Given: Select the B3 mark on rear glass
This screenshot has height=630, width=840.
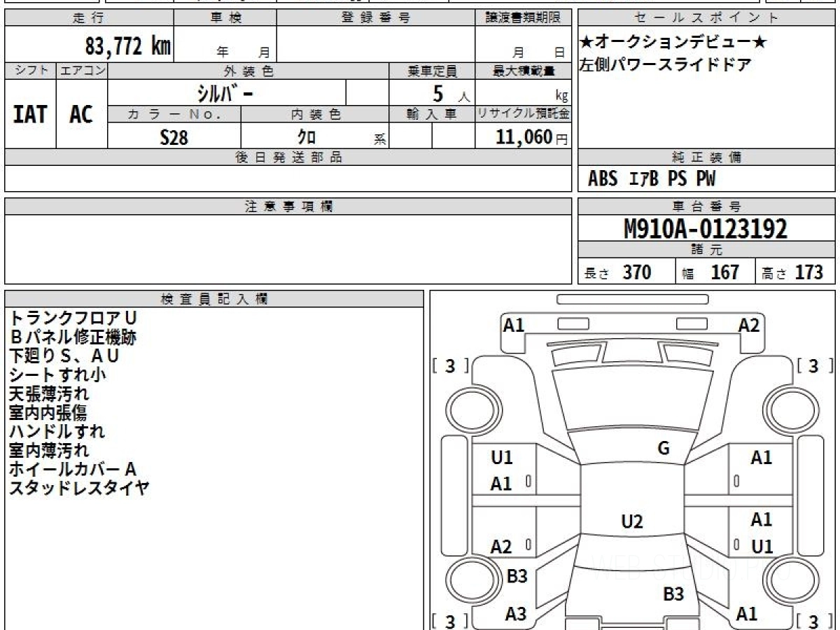Looking at the screenshot, I should (x=673, y=594).
